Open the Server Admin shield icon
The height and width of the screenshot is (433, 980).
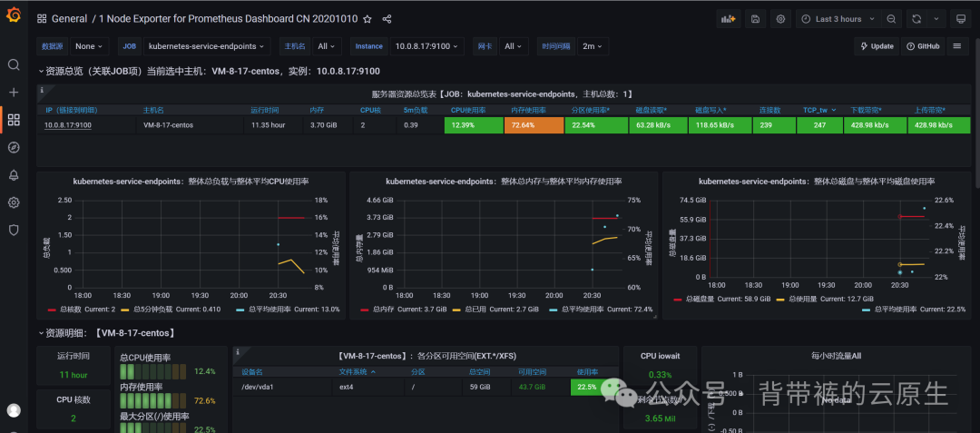point(14,230)
